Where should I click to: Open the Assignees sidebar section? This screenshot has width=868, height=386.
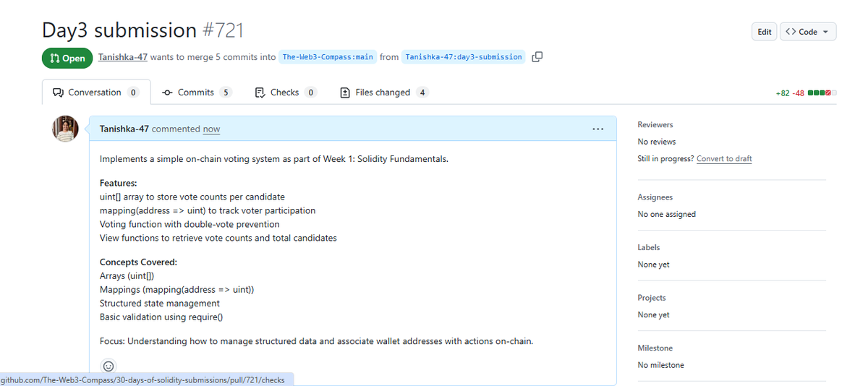(655, 197)
